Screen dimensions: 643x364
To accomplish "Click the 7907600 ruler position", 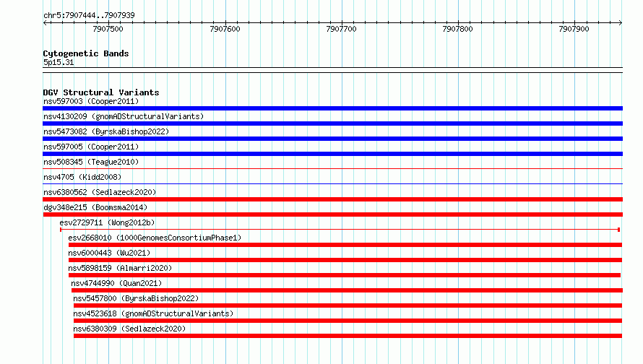I will coord(225,29).
